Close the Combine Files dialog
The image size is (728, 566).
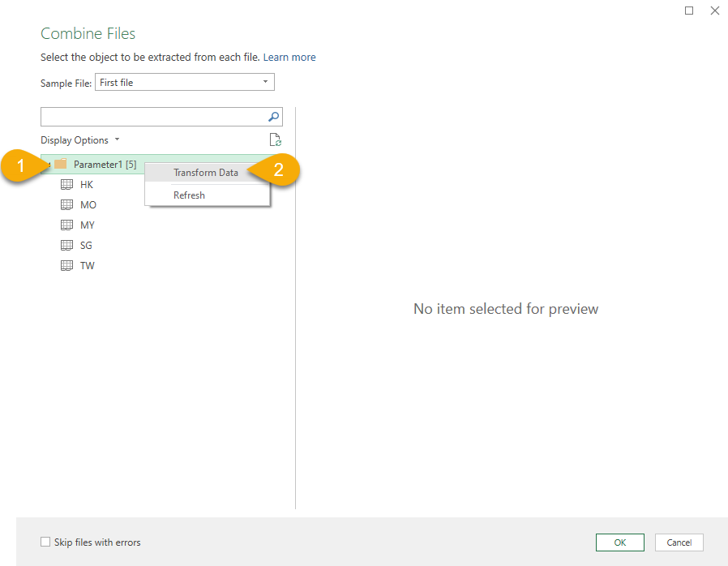point(714,11)
